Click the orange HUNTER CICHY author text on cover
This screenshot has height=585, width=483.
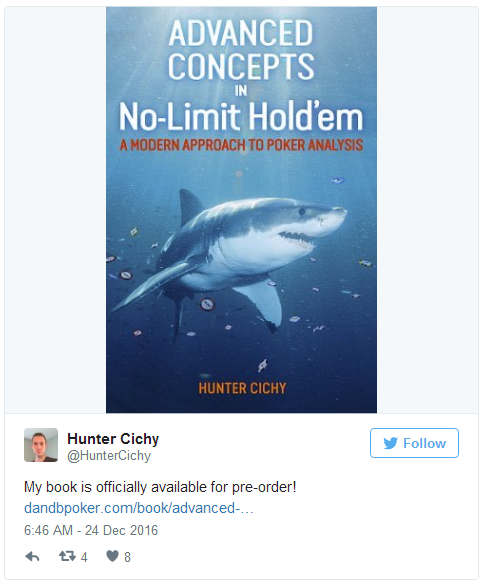[x=242, y=388]
